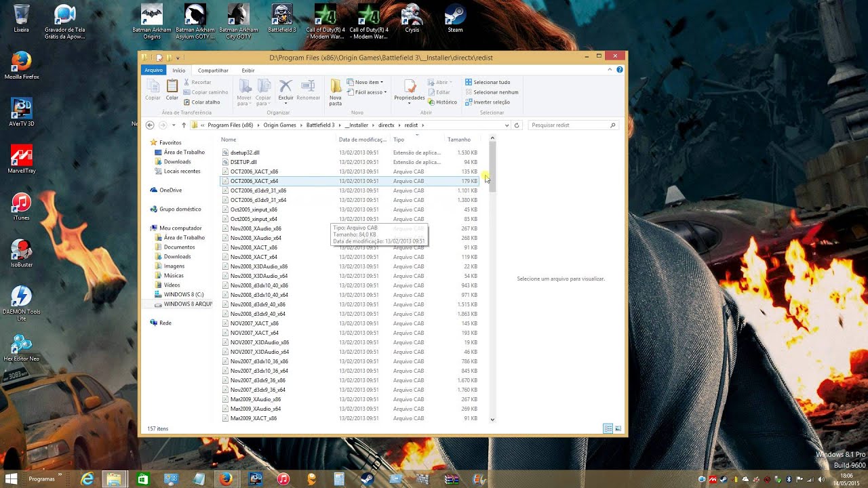This screenshot has height=488, width=868.
Task: Open recent locations dropdown arrow
Action: coord(174,125)
